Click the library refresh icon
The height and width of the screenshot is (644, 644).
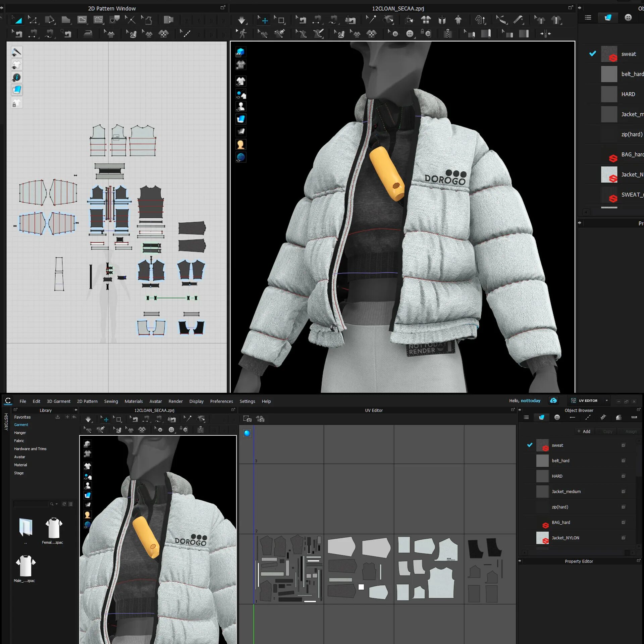coord(64,504)
